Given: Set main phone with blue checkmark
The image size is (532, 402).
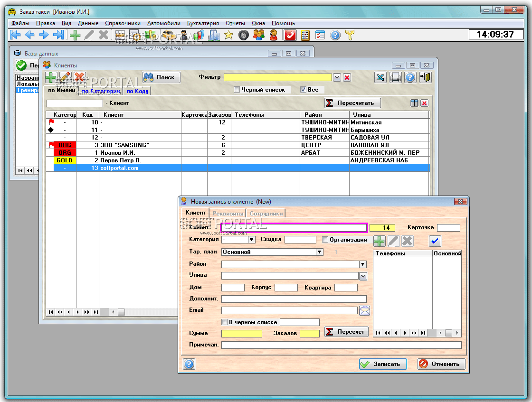Looking at the screenshot, I should point(435,241).
